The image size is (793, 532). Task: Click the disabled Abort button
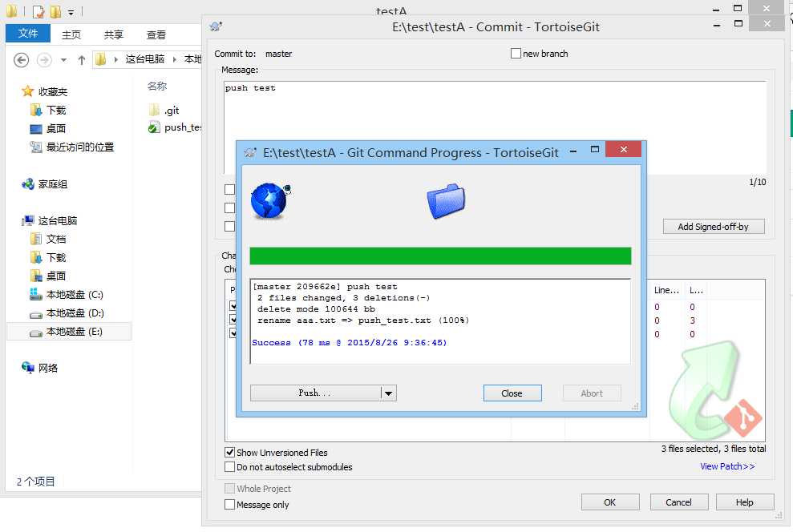click(592, 393)
